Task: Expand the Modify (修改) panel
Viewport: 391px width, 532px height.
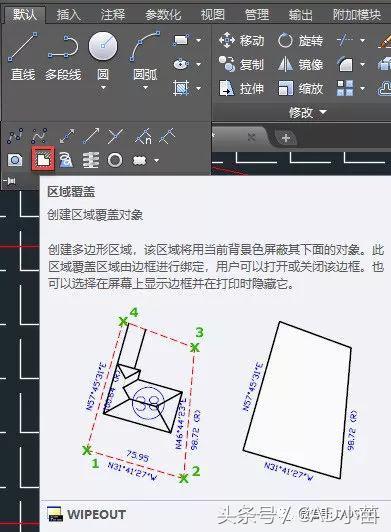Action: [x=307, y=112]
